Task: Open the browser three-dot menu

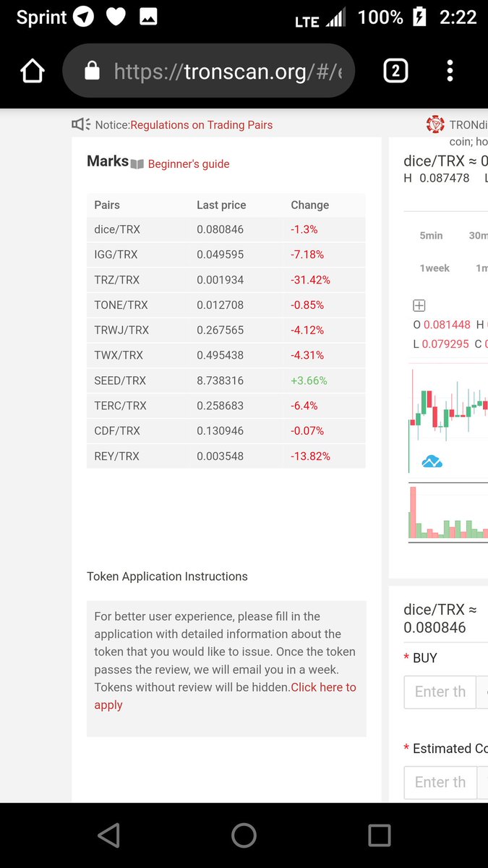Action: click(x=450, y=71)
